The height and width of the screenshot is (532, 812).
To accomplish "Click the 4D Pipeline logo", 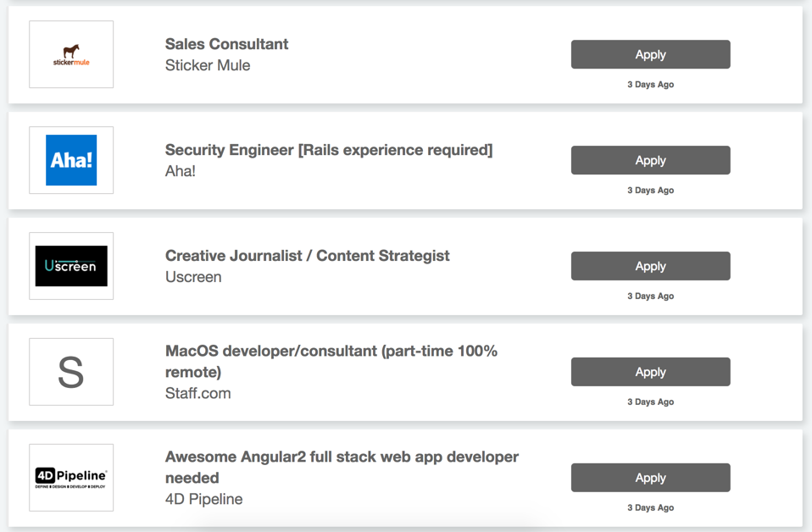I will click(71, 478).
